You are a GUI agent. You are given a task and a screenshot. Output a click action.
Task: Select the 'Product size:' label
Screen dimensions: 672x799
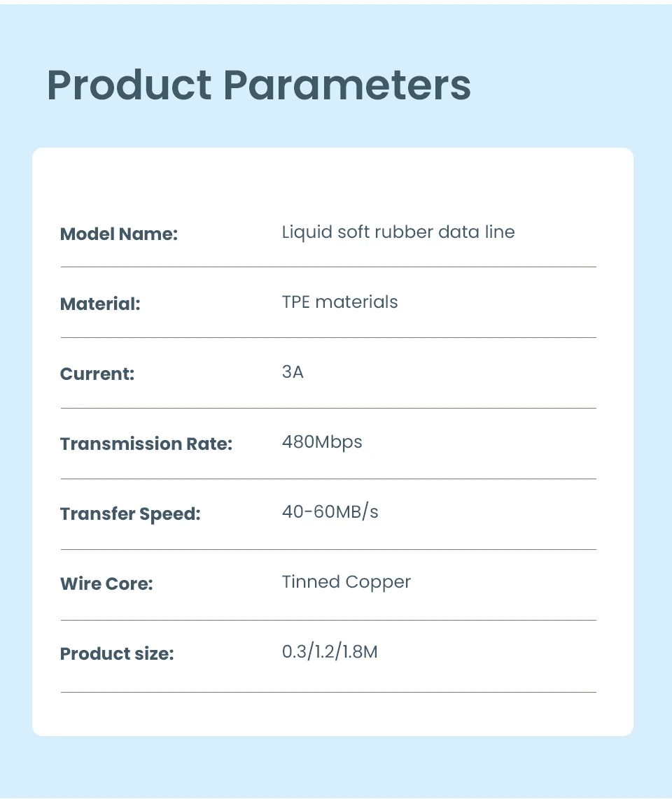click(x=116, y=653)
